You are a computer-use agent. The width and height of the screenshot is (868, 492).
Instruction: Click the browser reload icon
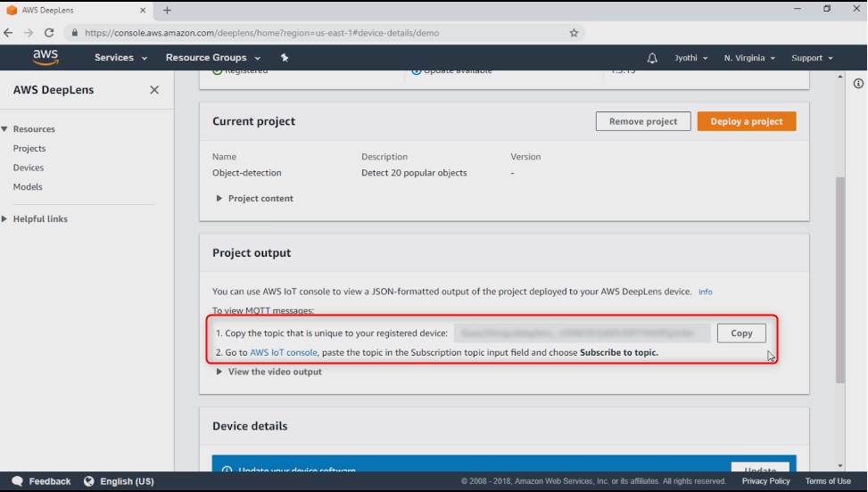[x=49, y=33]
